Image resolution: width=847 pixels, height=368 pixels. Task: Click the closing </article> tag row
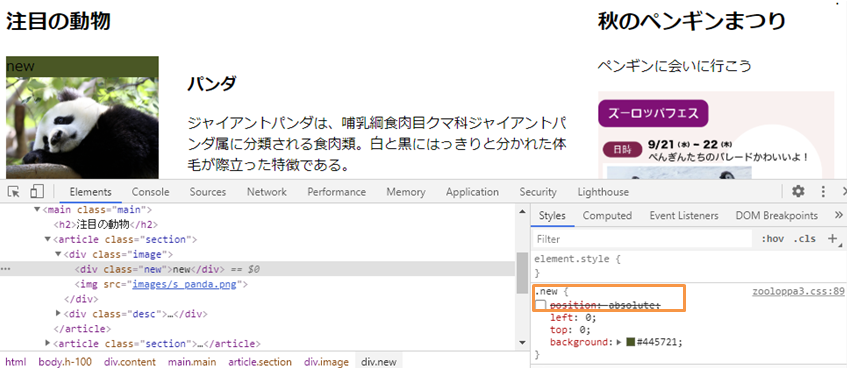[82, 329]
